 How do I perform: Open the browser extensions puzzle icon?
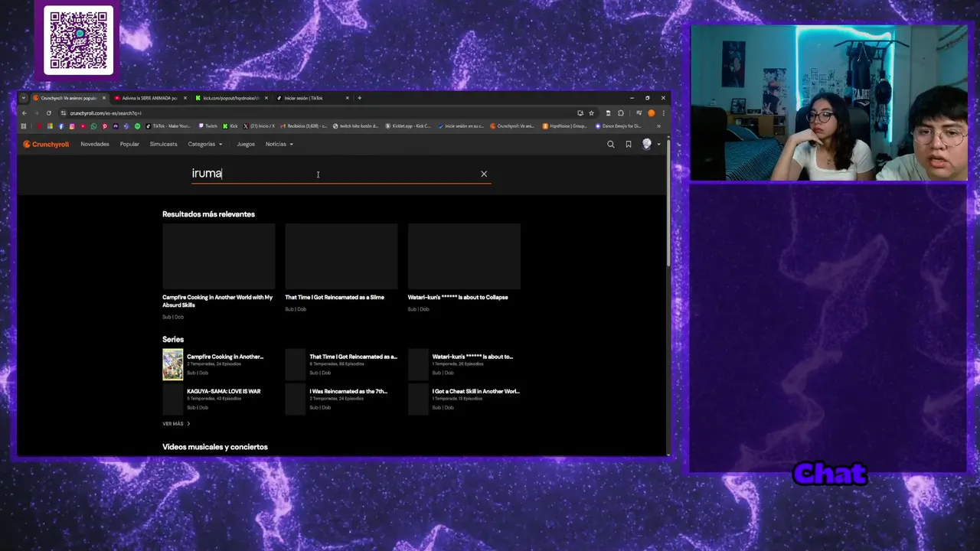coord(620,113)
